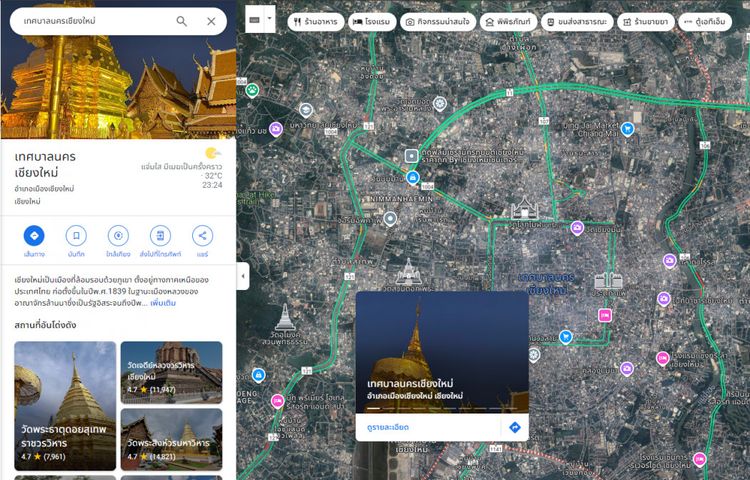This screenshot has height=480, width=750.
Task: Click the route 107 shield on the map
Action: point(543,121)
